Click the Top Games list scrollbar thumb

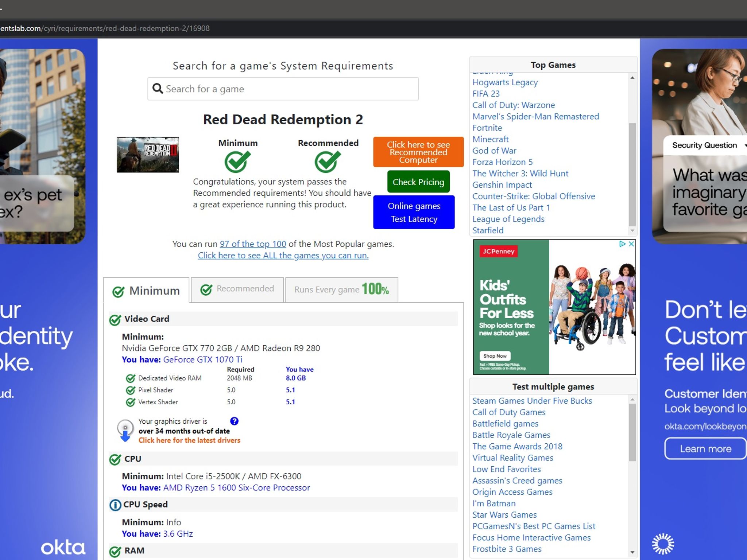pos(632,175)
